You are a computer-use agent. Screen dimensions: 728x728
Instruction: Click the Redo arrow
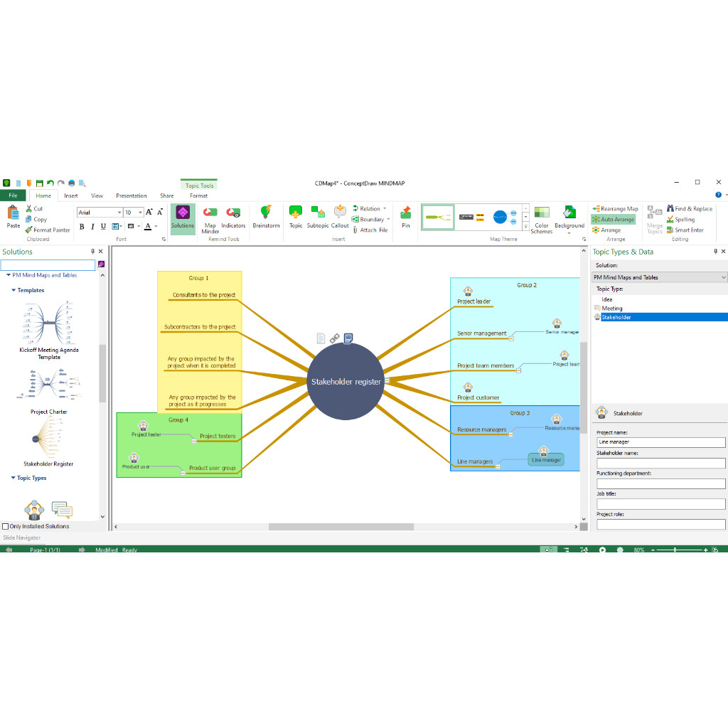(x=61, y=183)
